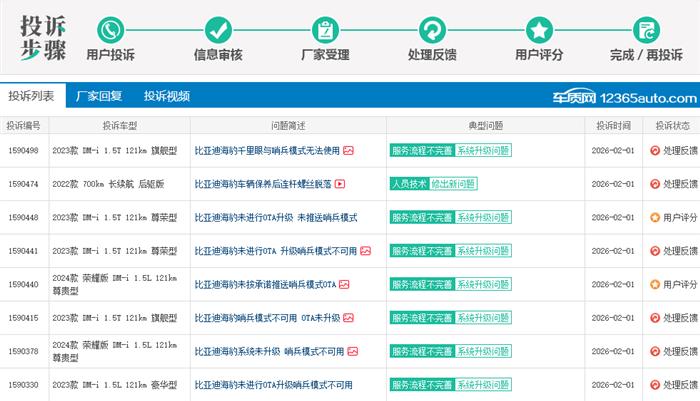The height and width of the screenshot is (401, 700).
Task: Open complaint 比亚迪海豹未进行OTA升级哨兵模式不可用
Action: 273,385
